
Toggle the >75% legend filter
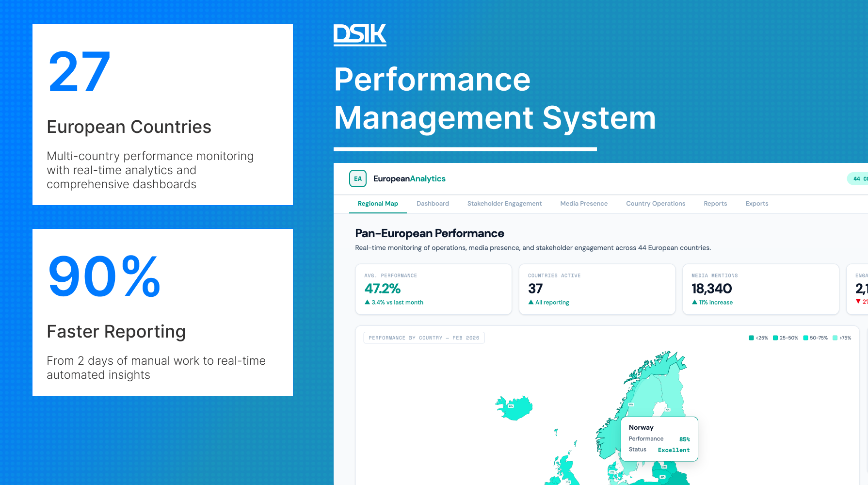click(841, 338)
